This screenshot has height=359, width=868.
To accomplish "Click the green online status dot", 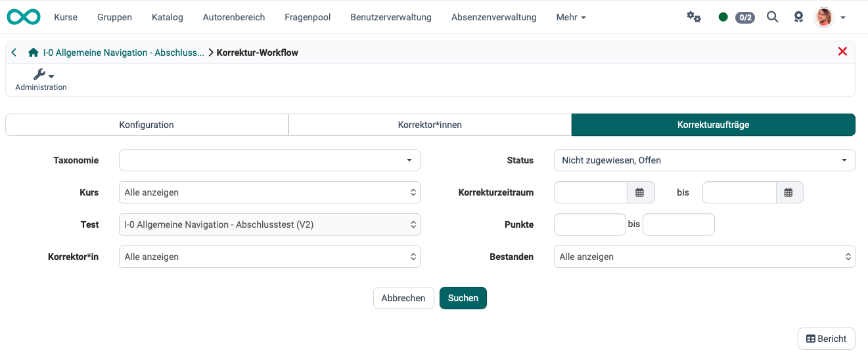I will [x=723, y=17].
